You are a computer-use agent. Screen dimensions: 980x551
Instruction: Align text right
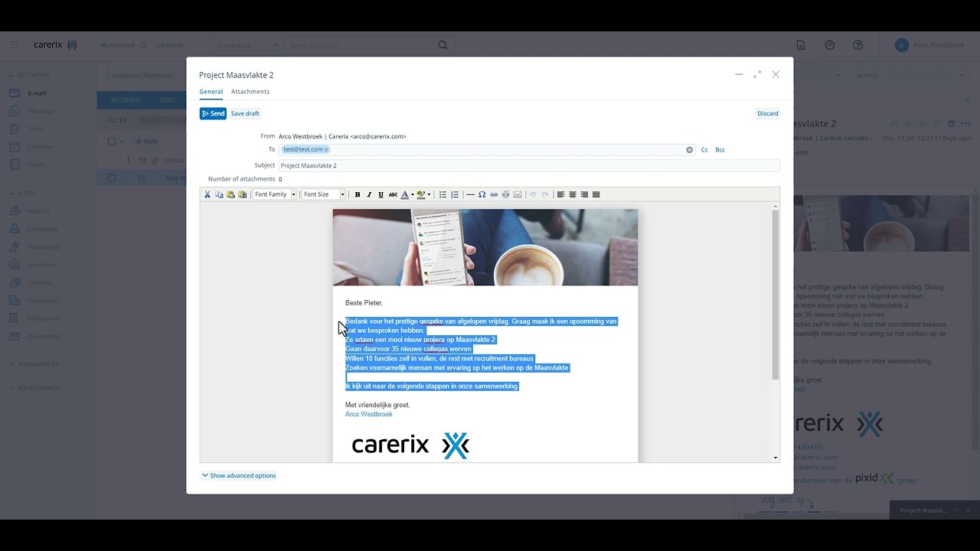(x=584, y=194)
